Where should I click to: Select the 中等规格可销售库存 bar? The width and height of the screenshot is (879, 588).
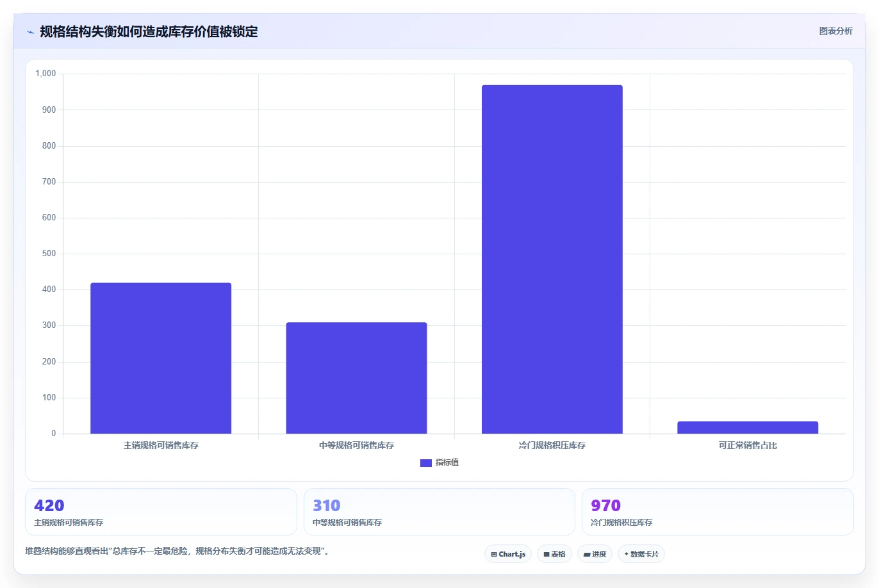356,378
